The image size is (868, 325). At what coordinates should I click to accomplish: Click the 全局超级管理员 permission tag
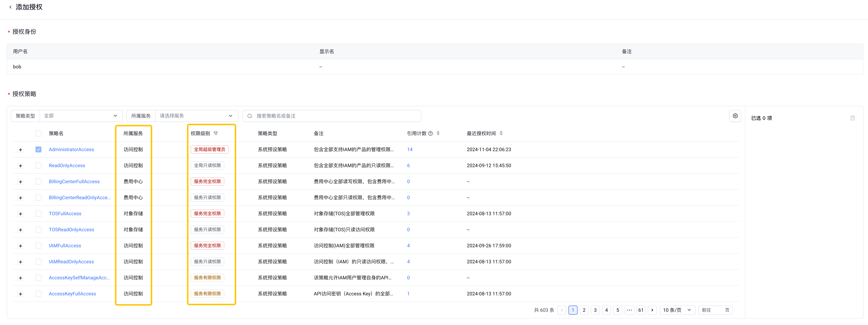[x=210, y=149]
